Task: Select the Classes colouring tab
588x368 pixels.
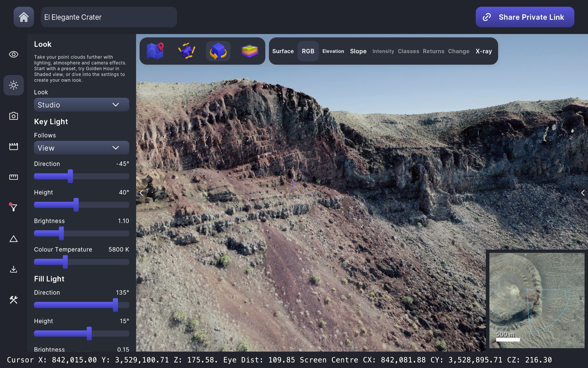Action: click(x=408, y=51)
